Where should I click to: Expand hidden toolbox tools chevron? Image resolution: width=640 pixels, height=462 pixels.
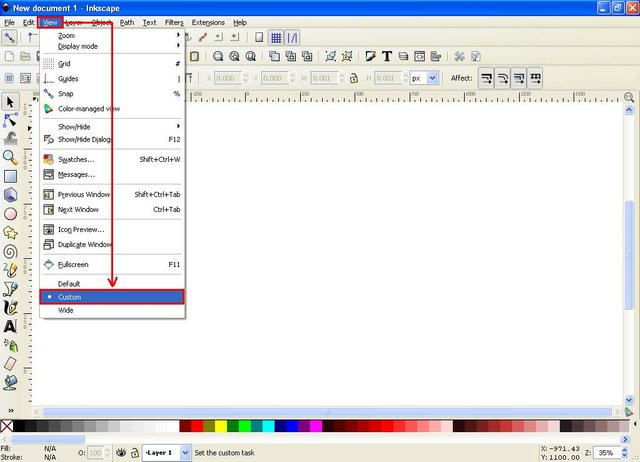(x=11, y=410)
